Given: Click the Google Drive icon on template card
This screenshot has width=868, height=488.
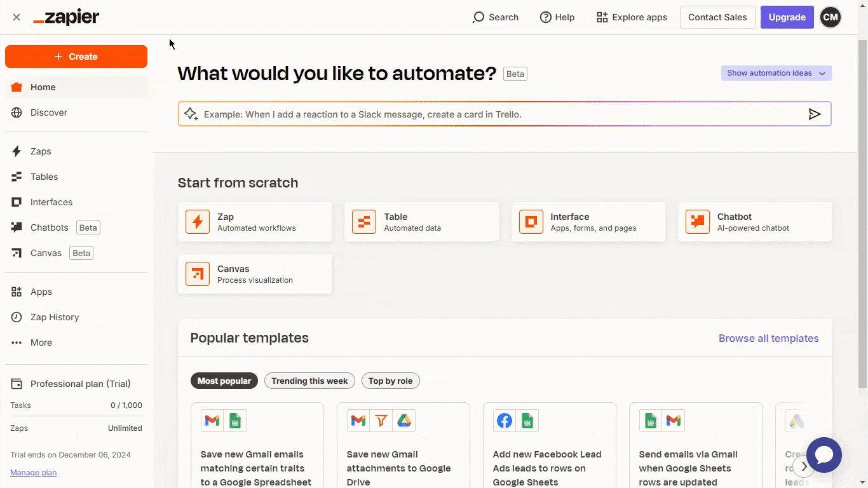Looking at the screenshot, I should (404, 421).
